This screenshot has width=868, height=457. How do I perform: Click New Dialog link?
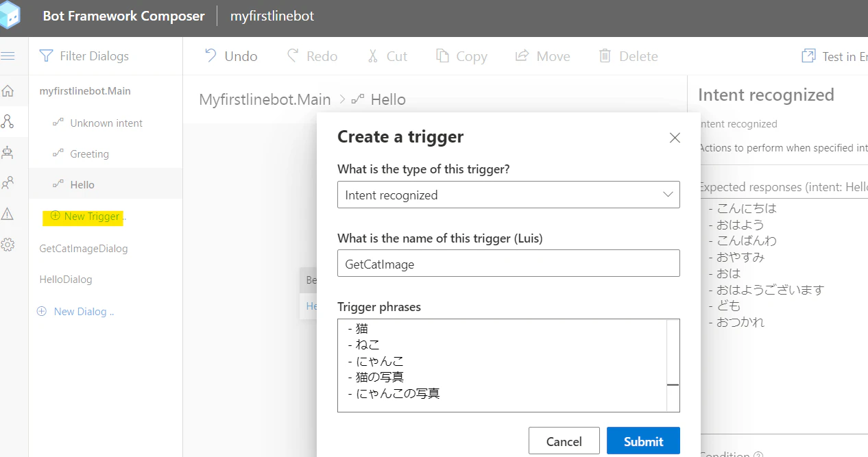tap(75, 311)
